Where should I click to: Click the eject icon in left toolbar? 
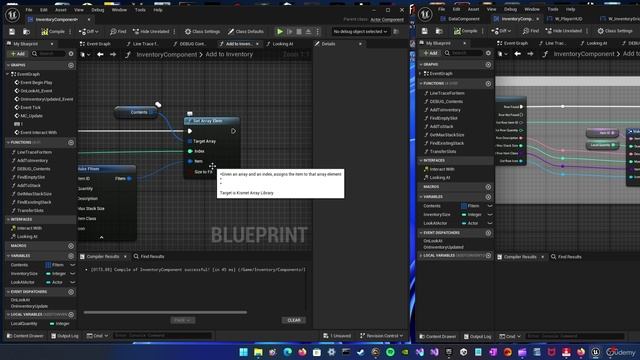308,31
